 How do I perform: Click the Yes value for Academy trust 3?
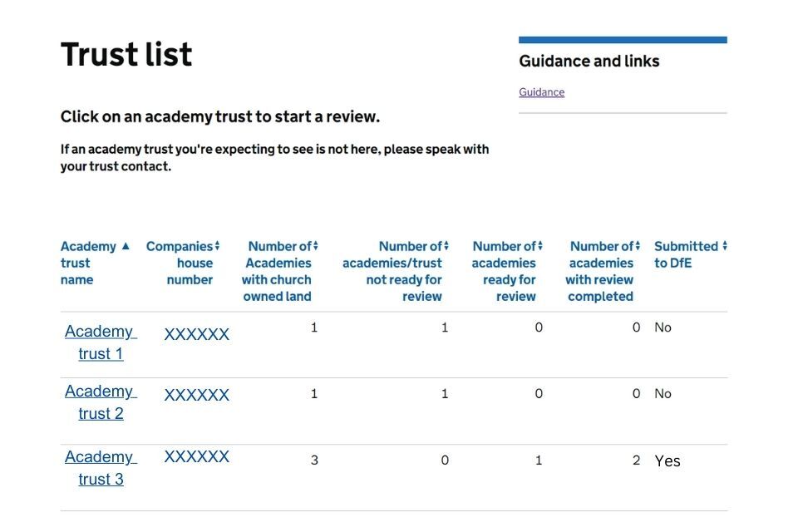(667, 461)
